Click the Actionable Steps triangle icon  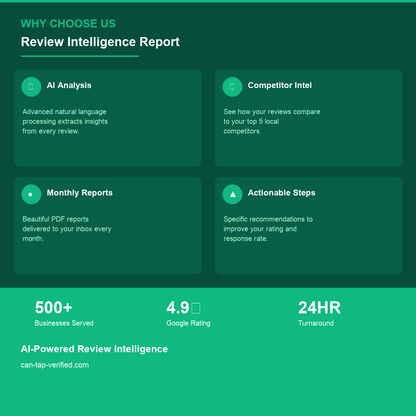click(x=232, y=194)
